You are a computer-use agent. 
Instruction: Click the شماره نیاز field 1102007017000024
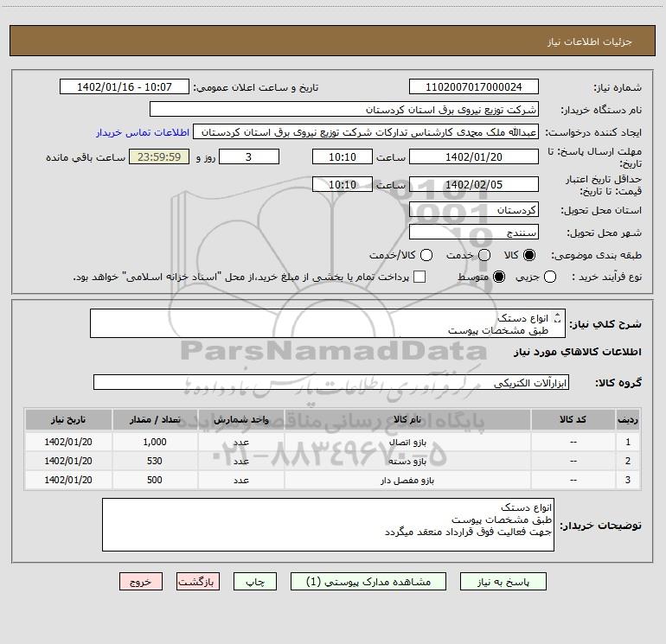point(474,86)
